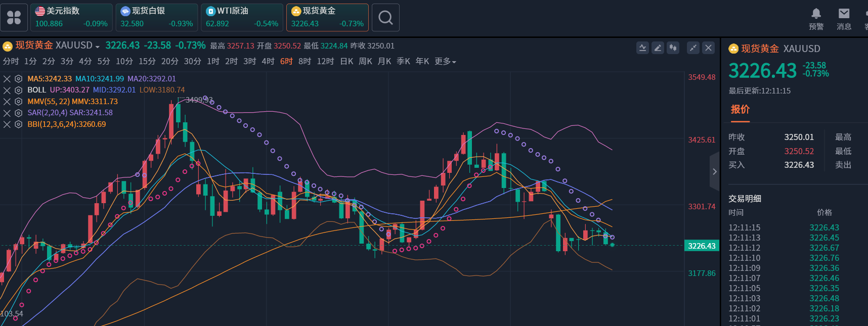Shrink the chart with the collapse arrows icon
Viewport: 868px width, 326px height.
point(693,48)
